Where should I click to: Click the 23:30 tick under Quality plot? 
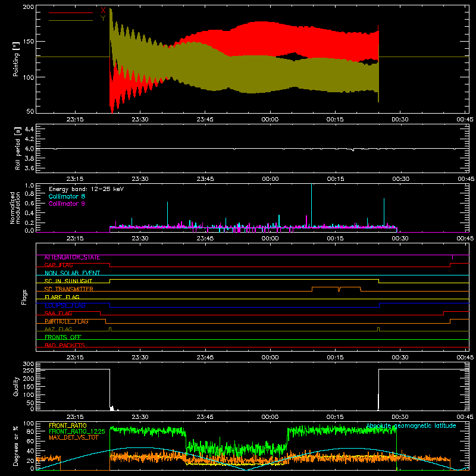pos(140,417)
